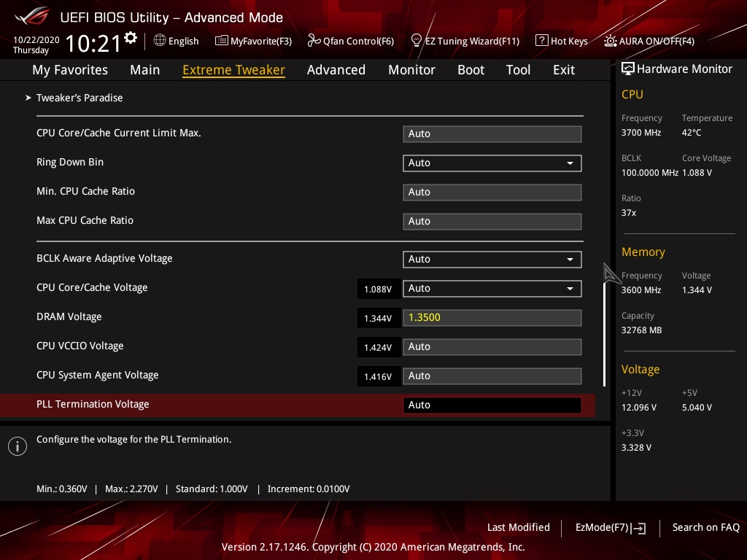Click the 10:21 clock display
This screenshot has width=747, height=560.
(93, 44)
